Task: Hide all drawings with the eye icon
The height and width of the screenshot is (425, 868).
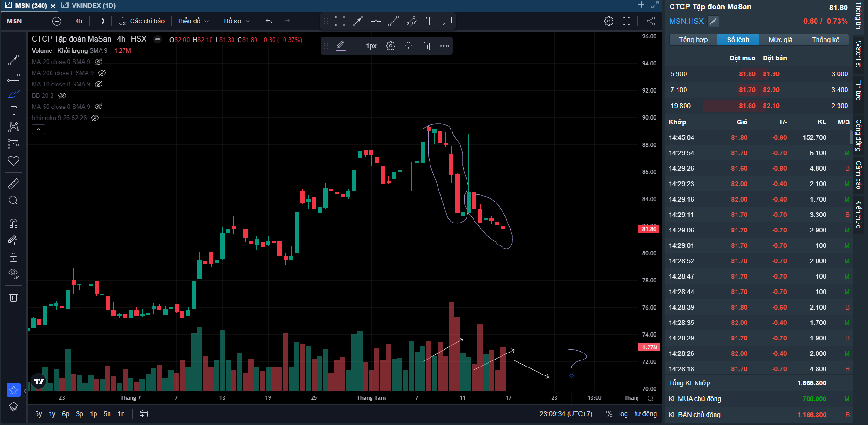Action: [x=14, y=274]
